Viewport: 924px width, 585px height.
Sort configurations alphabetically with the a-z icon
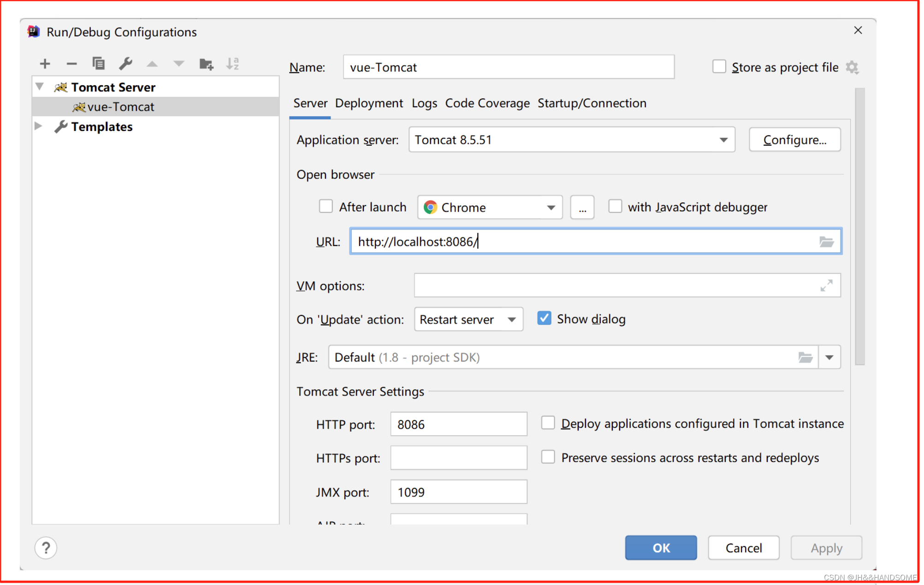click(232, 64)
